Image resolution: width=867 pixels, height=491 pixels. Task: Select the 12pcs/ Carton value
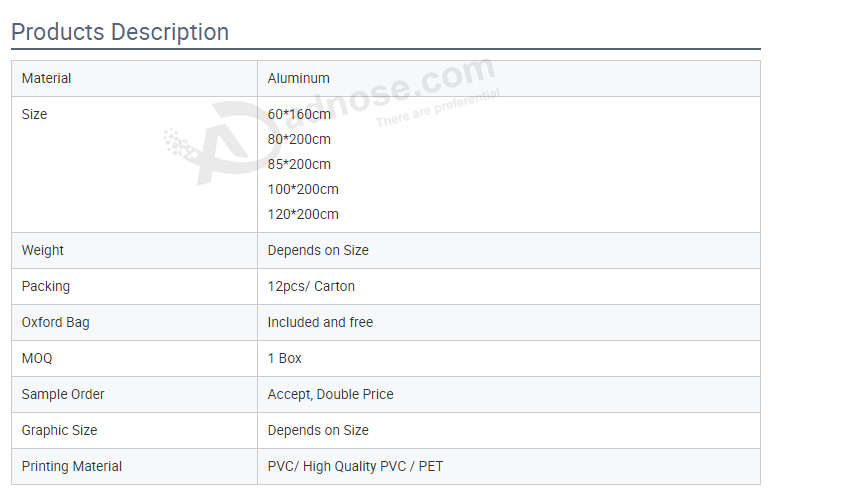coord(311,286)
